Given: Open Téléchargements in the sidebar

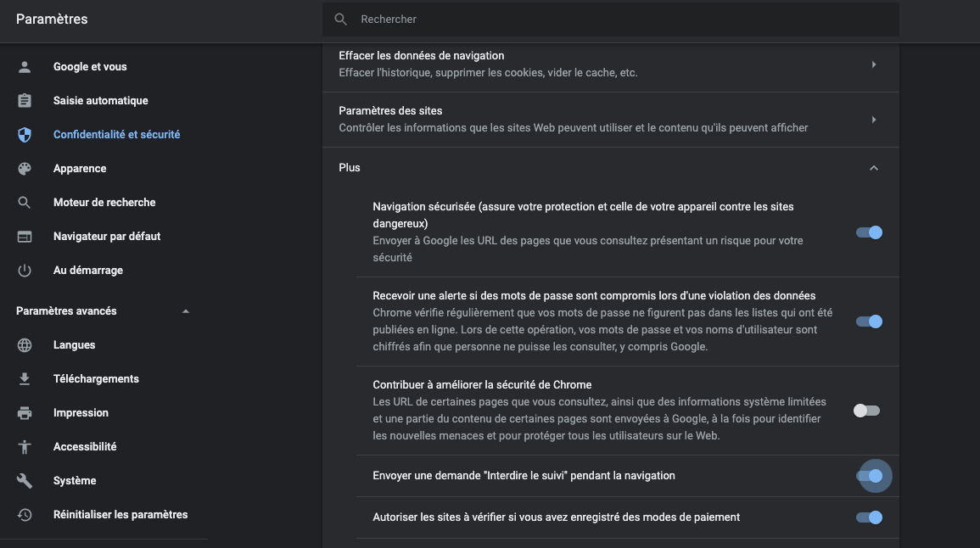Looking at the screenshot, I should click(x=96, y=379).
